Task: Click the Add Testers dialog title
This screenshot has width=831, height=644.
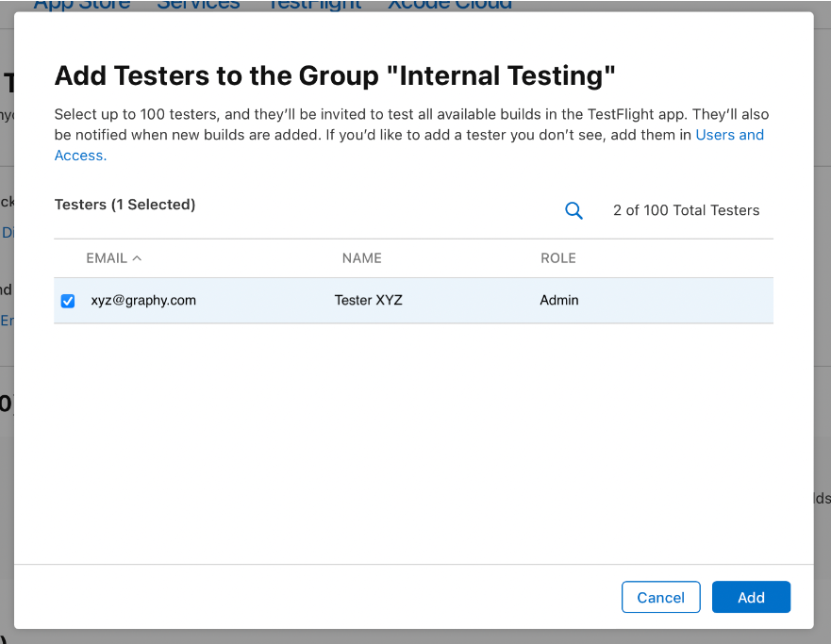Action: coord(335,75)
